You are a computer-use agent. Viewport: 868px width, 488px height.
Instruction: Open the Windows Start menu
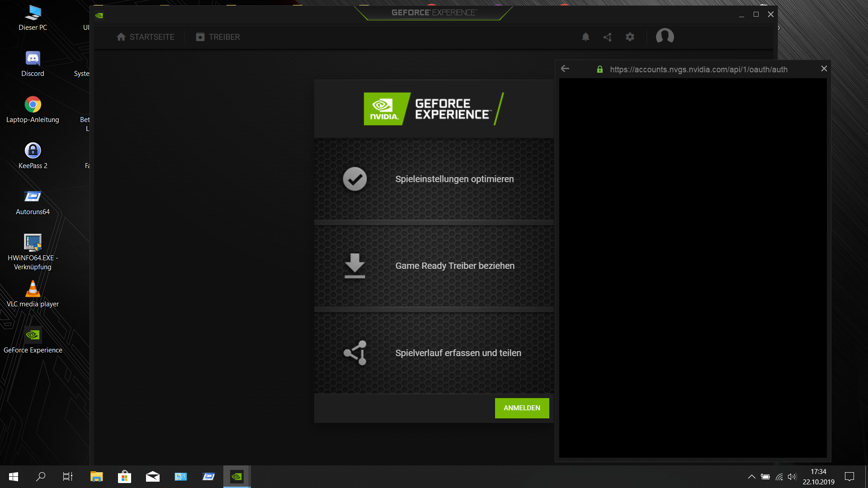click(14, 476)
